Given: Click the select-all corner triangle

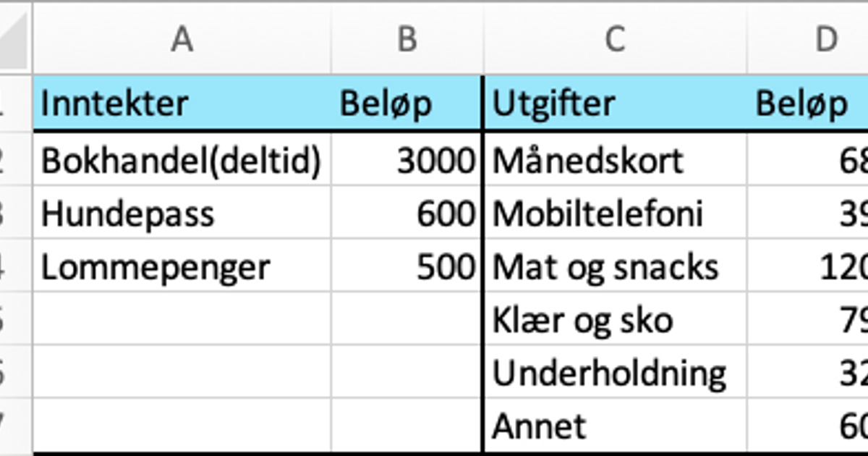Looking at the screenshot, I should [16, 40].
